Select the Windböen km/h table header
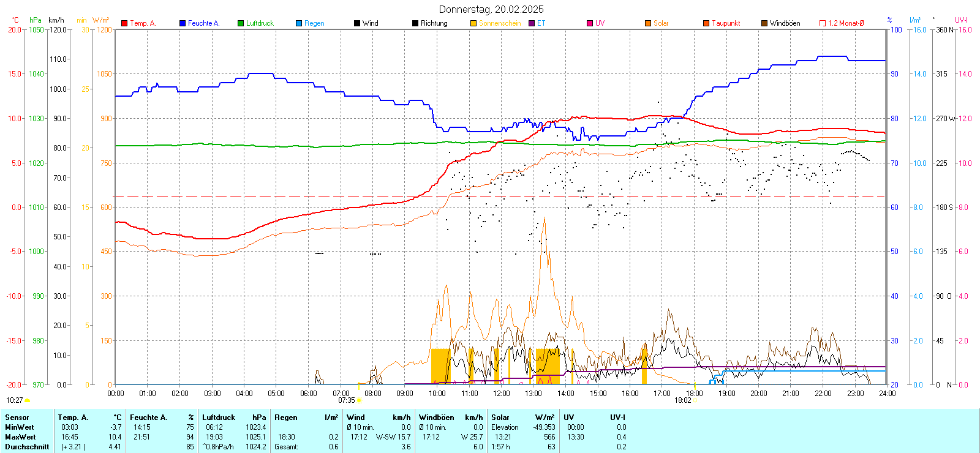980x453 pixels. (x=451, y=417)
